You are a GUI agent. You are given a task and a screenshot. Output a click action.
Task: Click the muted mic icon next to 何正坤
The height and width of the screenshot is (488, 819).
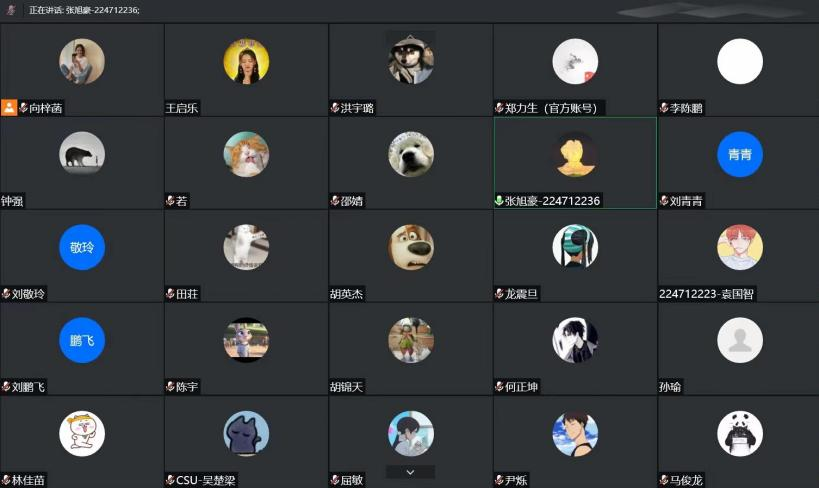tap(499, 387)
